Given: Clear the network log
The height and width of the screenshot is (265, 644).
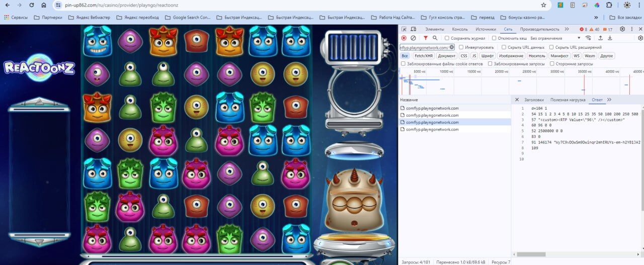Looking at the screenshot, I should point(413,38).
